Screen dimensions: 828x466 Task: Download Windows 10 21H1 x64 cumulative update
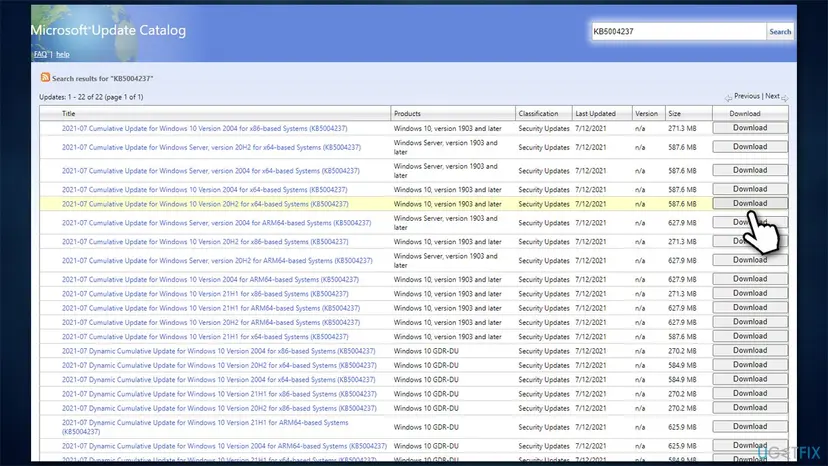tap(750, 336)
